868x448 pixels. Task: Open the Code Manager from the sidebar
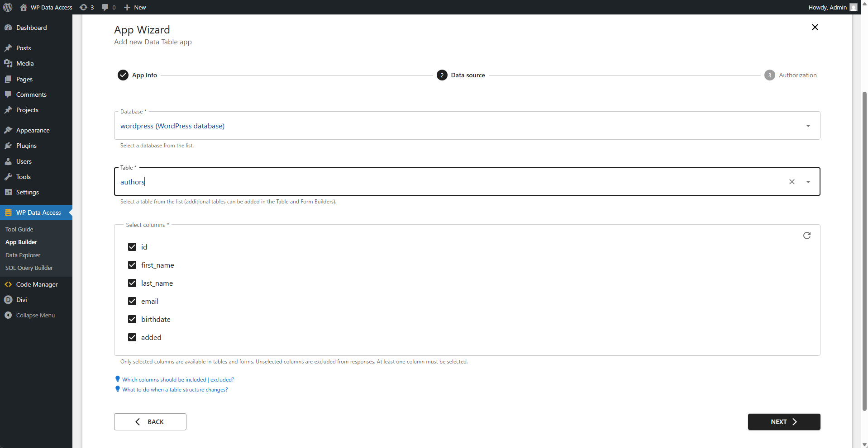pyautogui.click(x=36, y=284)
